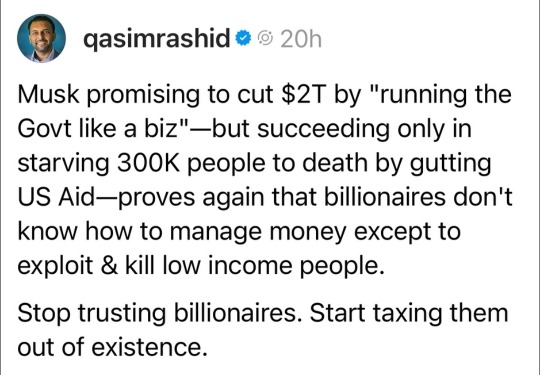Click the 300K figure in the post
This screenshot has height=375, width=540.
148,163
